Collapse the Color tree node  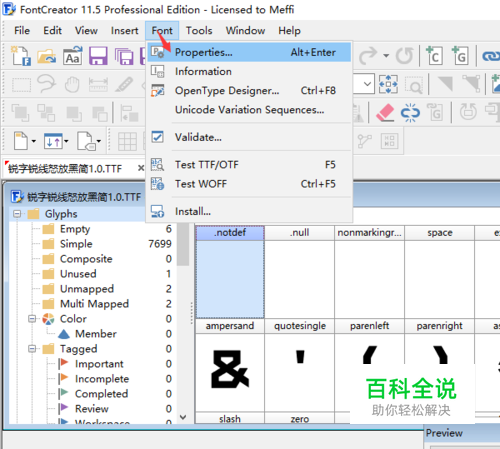click(32, 319)
